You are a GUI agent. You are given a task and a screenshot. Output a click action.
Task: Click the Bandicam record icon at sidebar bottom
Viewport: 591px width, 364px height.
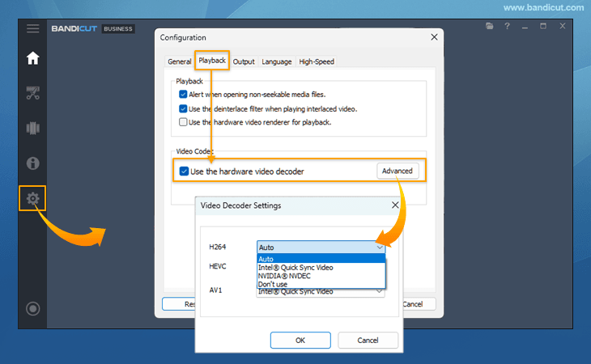(32, 308)
